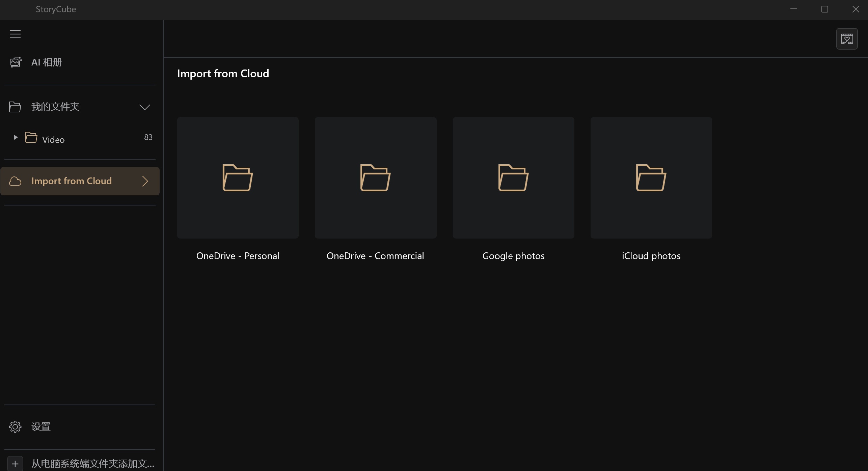Collapse 我的文件夹 with its chevron
Viewport: 868px width, 471px height.
(x=145, y=107)
